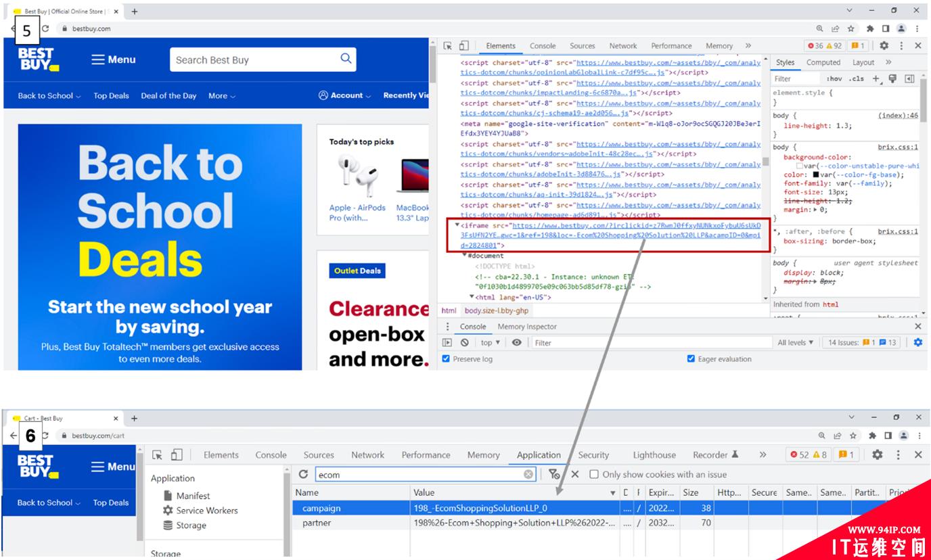Image resolution: width=931 pixels, height=560 pixels.
Task: Open the Account dropdown
Action: point(345,95)
